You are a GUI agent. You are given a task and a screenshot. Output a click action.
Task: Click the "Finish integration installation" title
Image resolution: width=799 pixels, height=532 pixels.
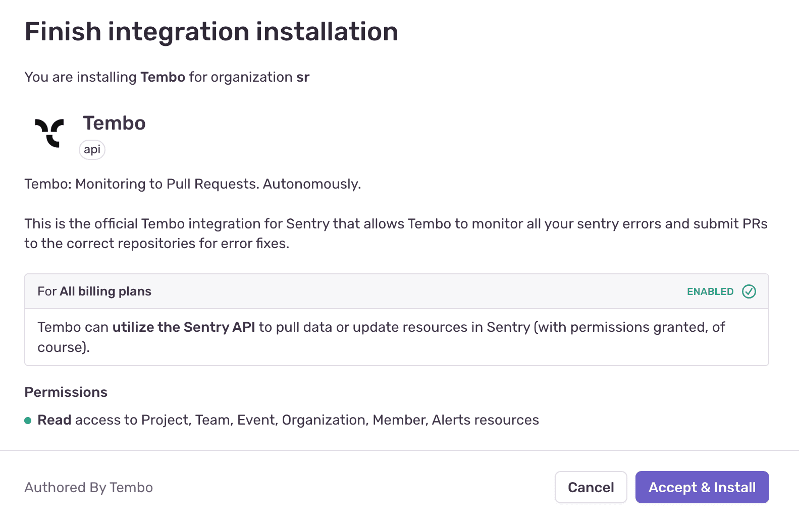click(211, 32)
